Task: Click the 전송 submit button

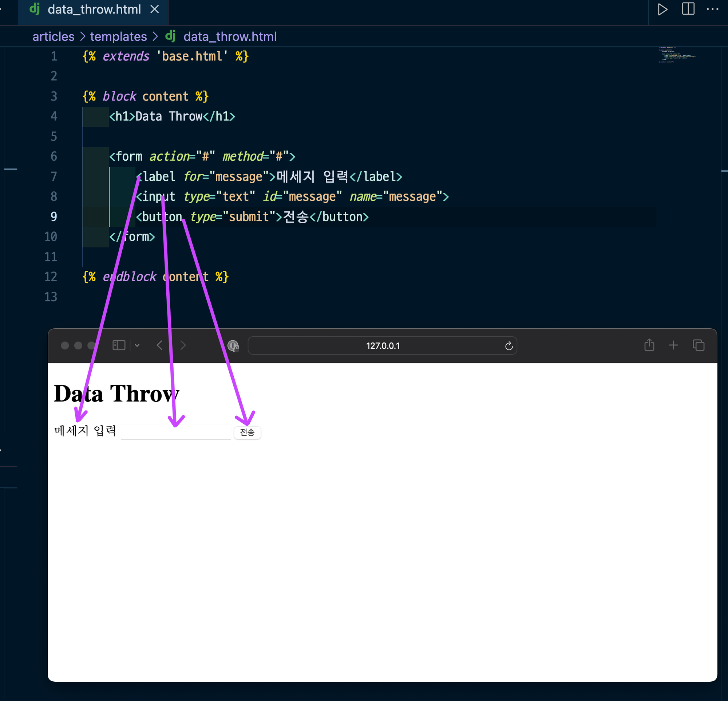Action: pos(248,432)
